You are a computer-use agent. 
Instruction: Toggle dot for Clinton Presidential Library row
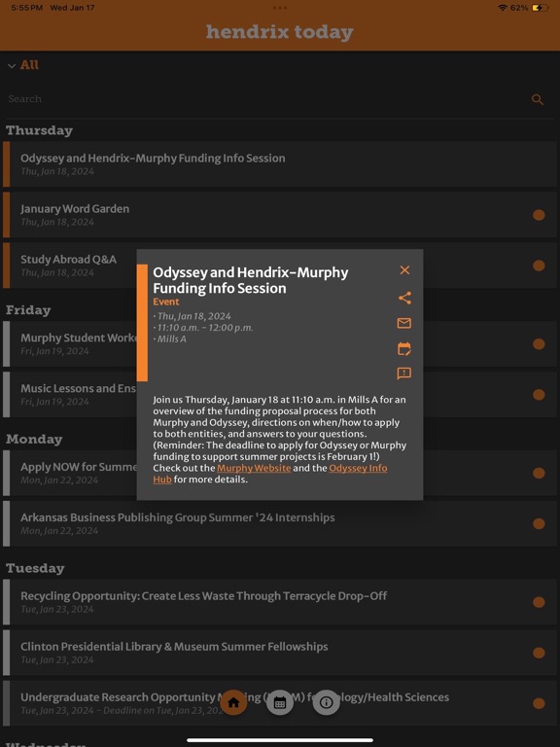(539, 653)
